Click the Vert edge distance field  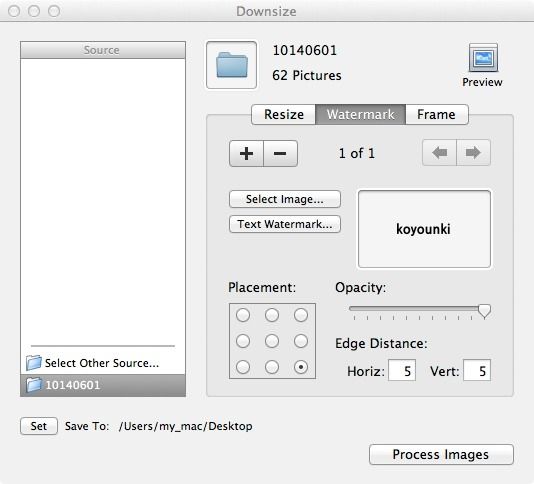tap(477, 370)
